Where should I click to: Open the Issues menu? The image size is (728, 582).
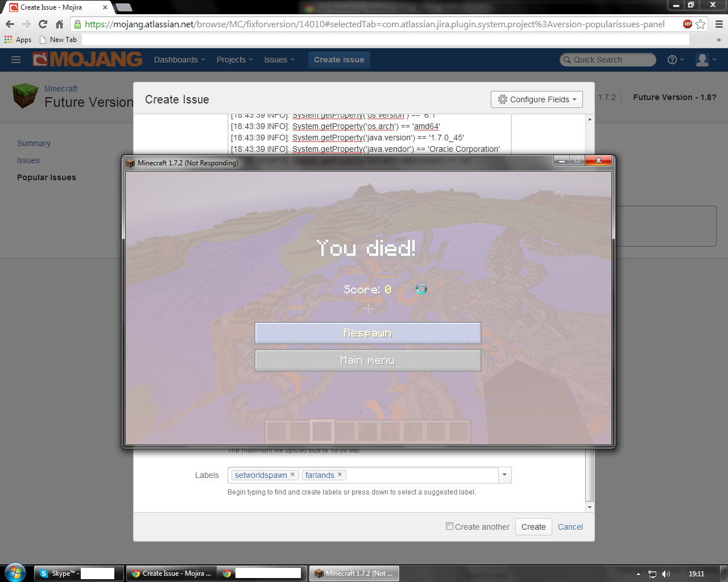pos(279,60)
